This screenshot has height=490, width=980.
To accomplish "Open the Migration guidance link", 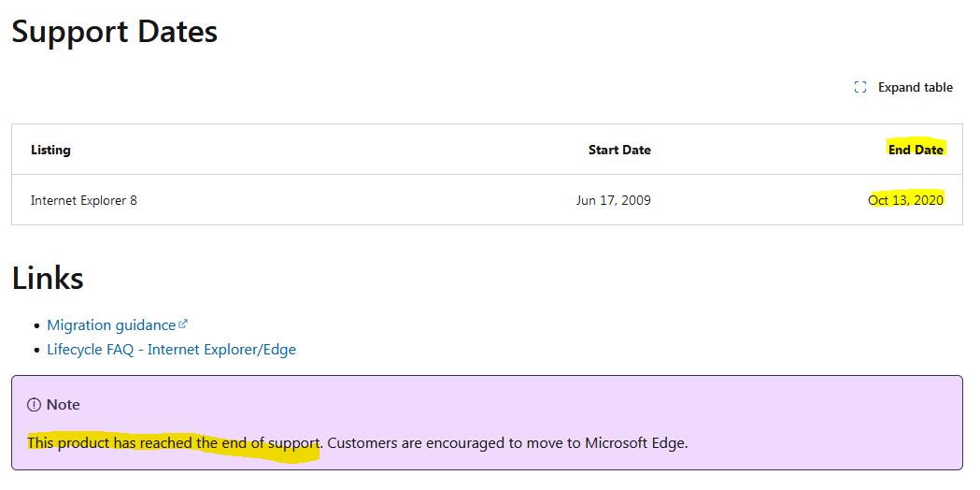I will [111, 325].
